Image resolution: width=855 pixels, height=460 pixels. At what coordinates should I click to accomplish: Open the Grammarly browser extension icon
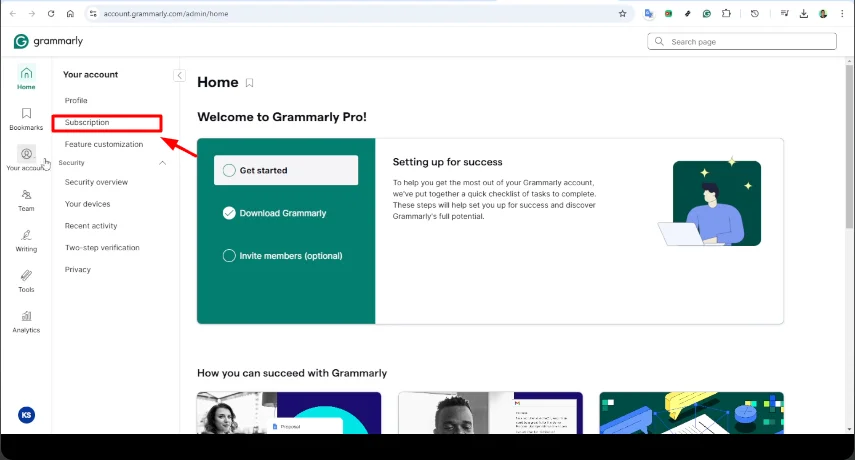click(707, 14)
